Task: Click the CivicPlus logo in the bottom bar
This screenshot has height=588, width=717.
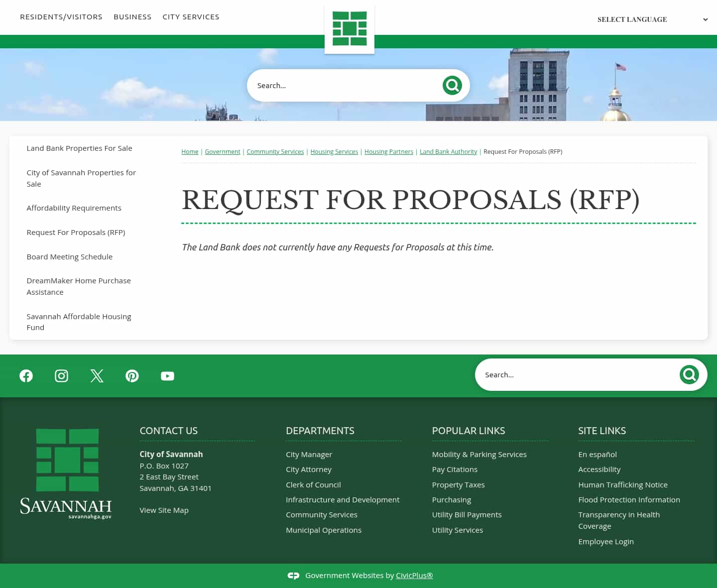Action: click(x=294, y=576)
